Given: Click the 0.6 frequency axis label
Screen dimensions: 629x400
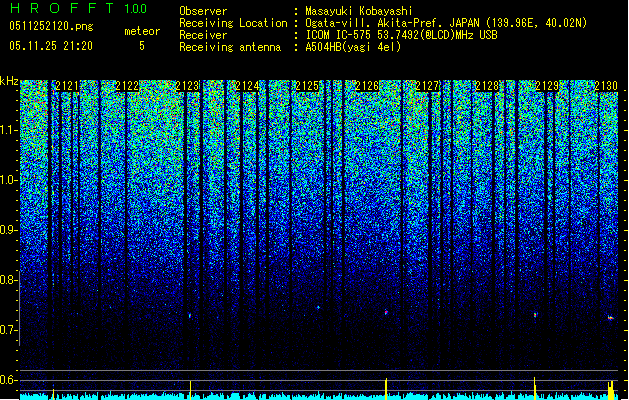Looking at the screenshot, I should (9, 380).
